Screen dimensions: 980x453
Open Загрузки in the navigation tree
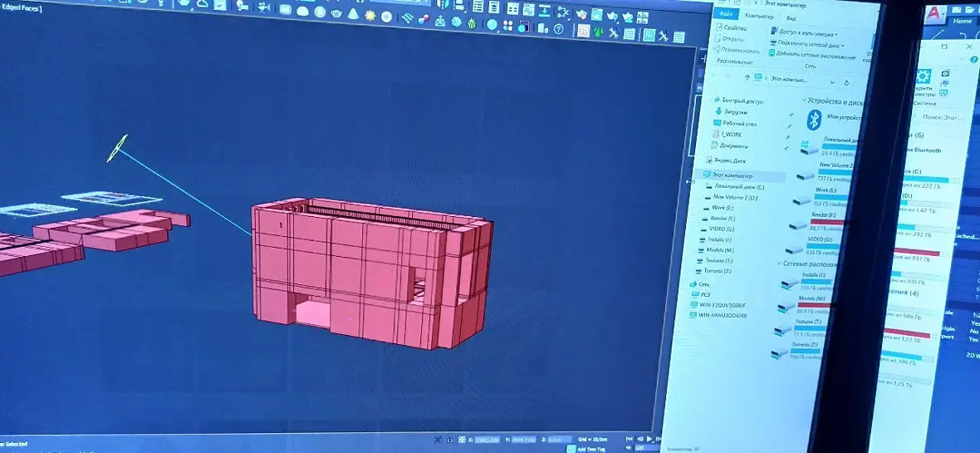tap(731, 112)
